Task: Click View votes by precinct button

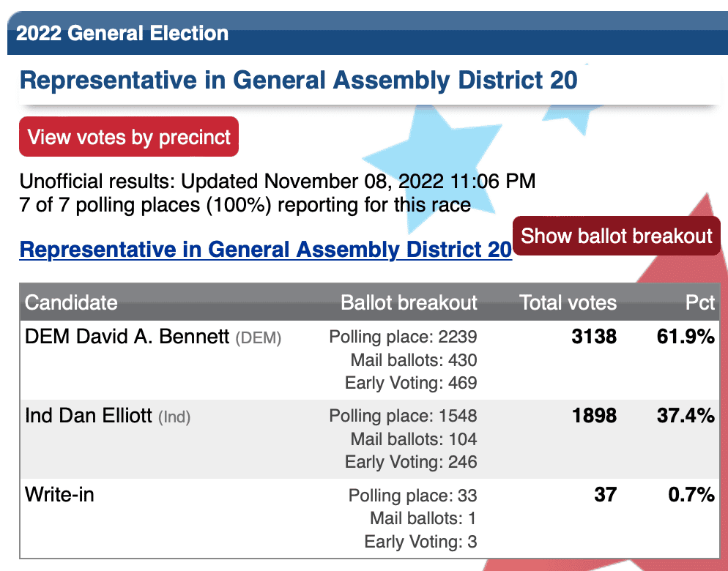Action: click(129, 136)
